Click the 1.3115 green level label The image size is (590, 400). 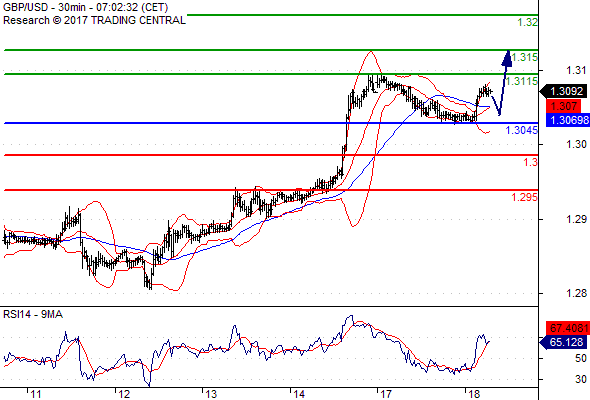point(522,81)
